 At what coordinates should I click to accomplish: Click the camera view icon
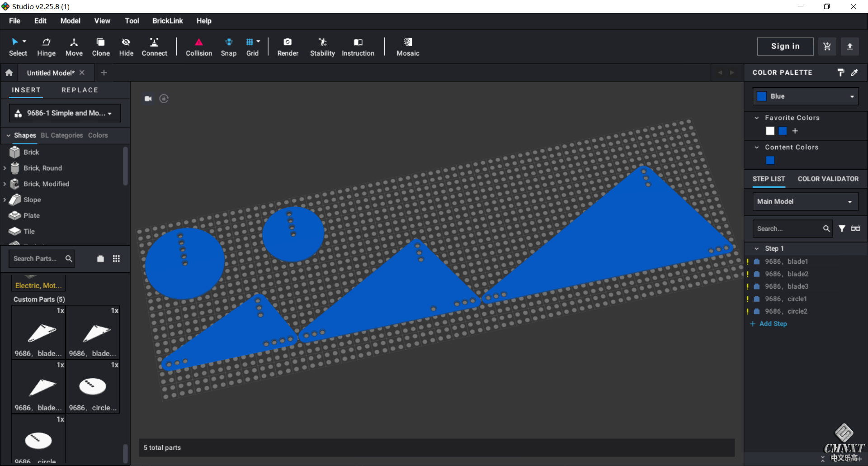148,99
